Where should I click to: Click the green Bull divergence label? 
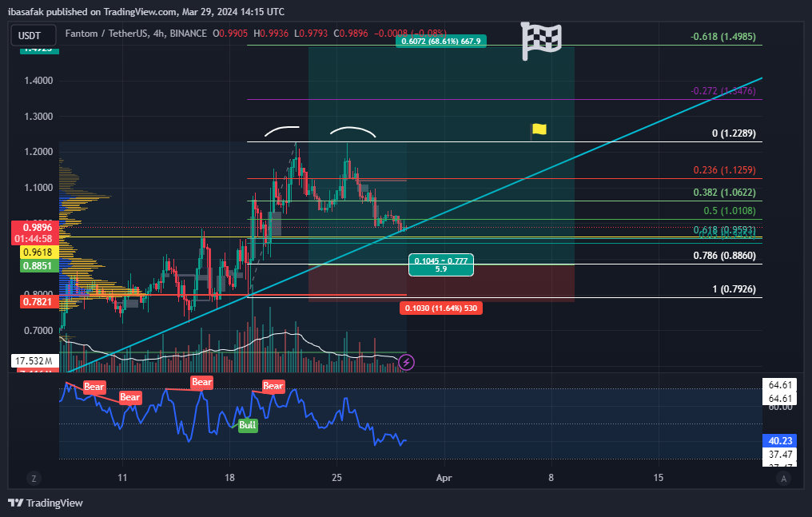pyautogui.click(x=248, y=425)
